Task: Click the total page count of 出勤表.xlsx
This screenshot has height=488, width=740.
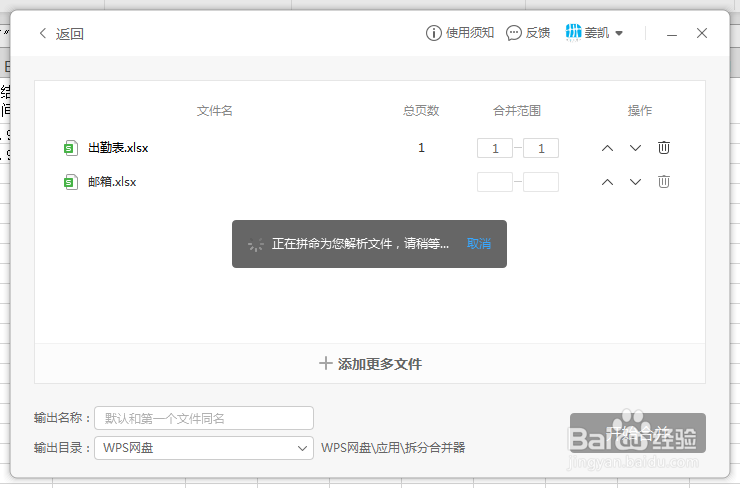Action: pyautogui.click(x=421, y=148)
